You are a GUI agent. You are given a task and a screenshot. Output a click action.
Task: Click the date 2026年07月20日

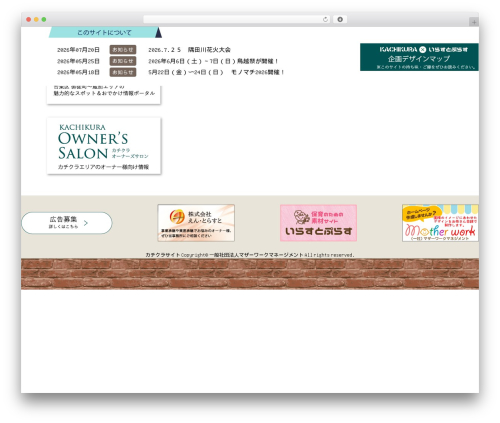pos(78,50)
